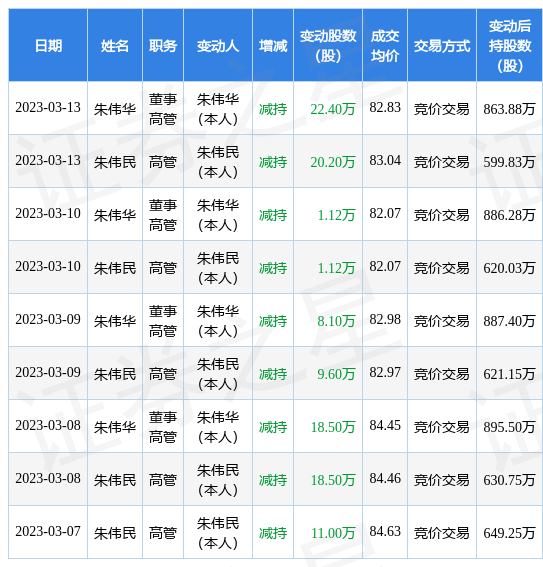Screen dimensions: 543x567
Task: Select the 22.40万 share change value
Action: pos(333,109)
